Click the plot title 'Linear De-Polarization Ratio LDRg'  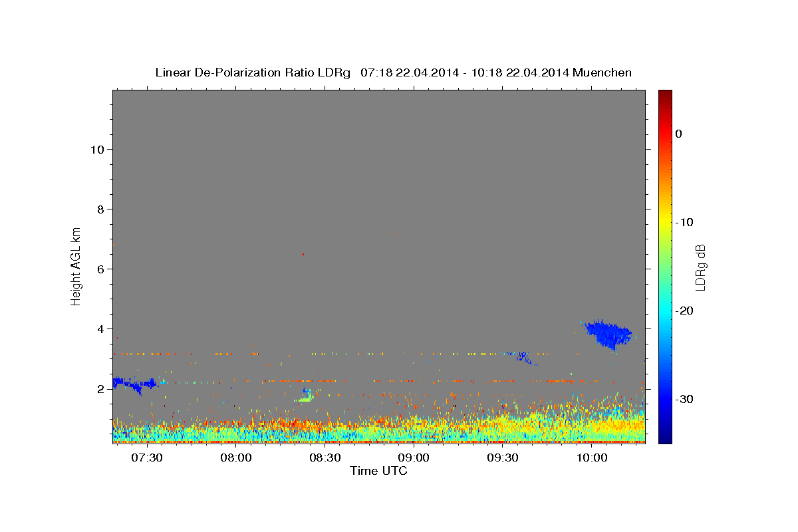[253, 72]
